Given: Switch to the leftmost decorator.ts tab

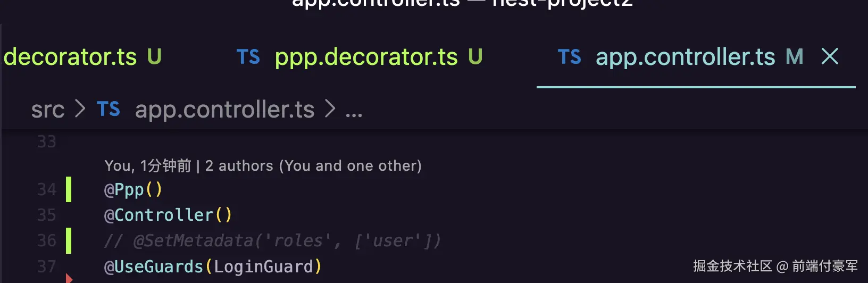Looking at the screenshot, I should click(x=70, y=57).
